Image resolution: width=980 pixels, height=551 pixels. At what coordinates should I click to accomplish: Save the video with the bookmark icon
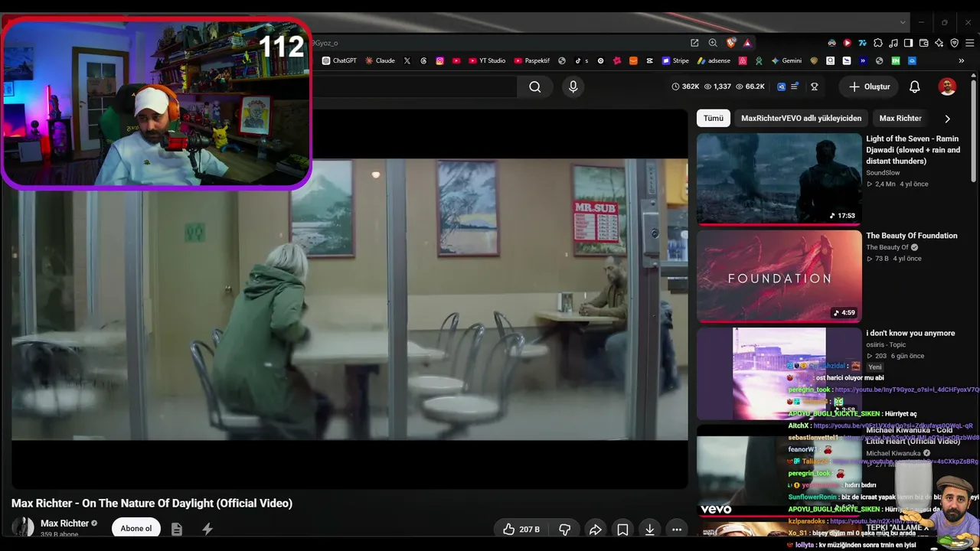point(622,529)
